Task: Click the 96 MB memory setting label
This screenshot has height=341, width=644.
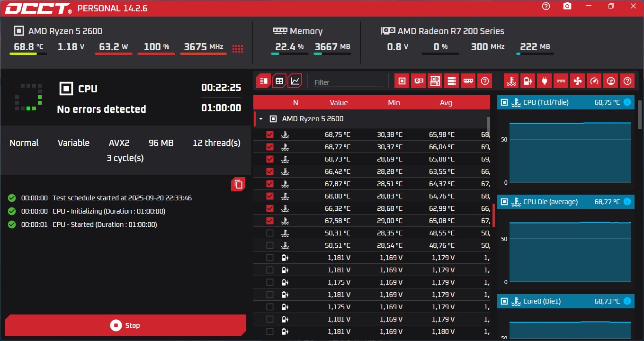Action: pyautogui.click(x=161, y=143)
